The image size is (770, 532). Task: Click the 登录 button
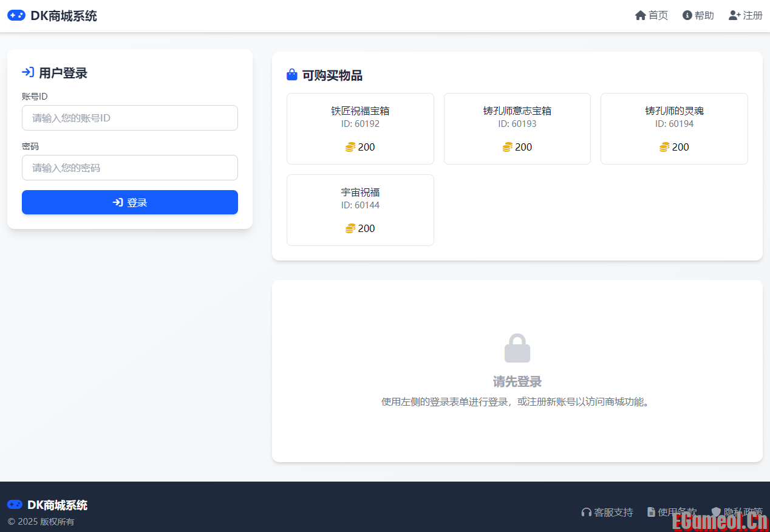pos(129,202)
